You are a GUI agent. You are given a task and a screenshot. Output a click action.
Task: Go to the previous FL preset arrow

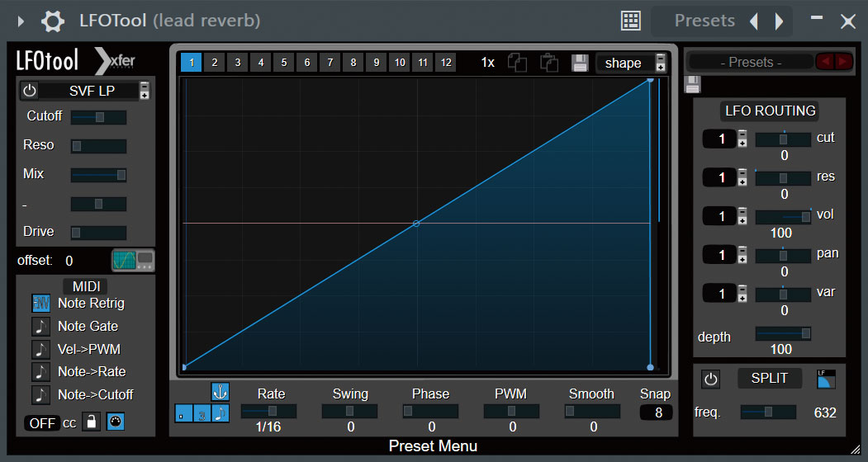click(754, 21)
